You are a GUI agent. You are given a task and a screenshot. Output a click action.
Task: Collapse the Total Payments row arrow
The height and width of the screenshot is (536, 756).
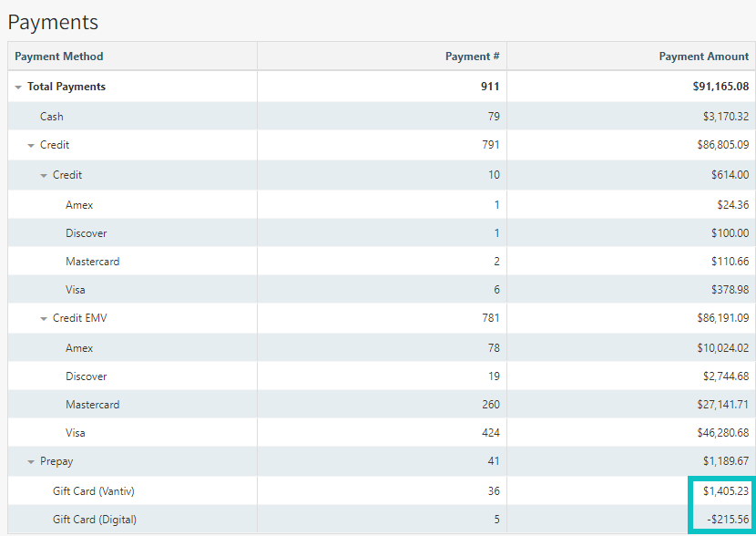[x=18, y=88]
